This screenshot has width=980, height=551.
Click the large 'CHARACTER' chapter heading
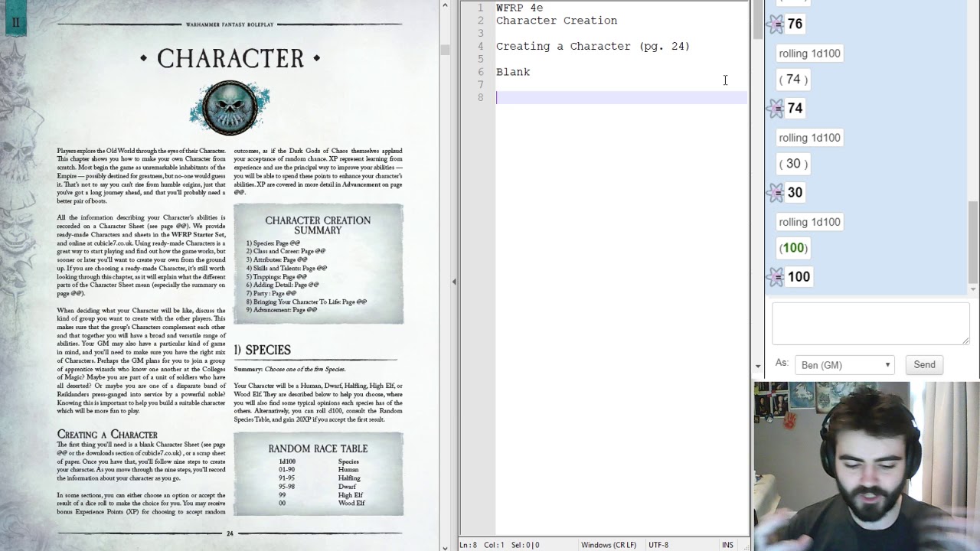point(230,58)
